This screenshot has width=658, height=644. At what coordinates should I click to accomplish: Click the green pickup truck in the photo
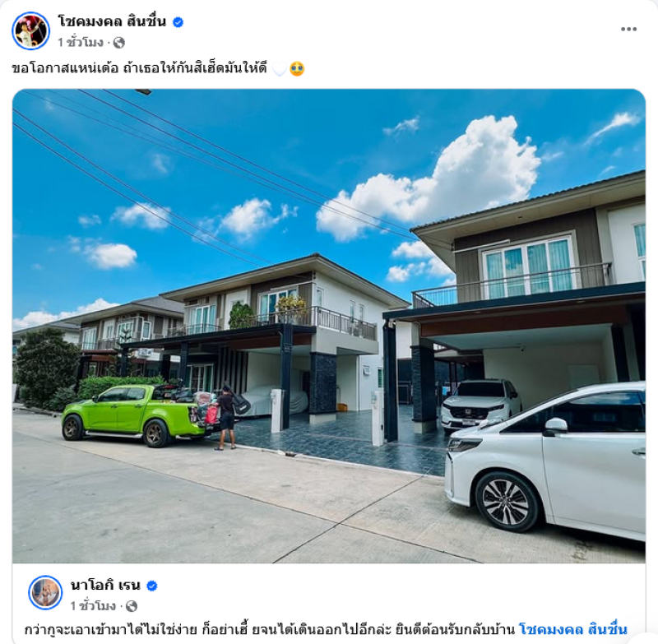click(137, 415)
